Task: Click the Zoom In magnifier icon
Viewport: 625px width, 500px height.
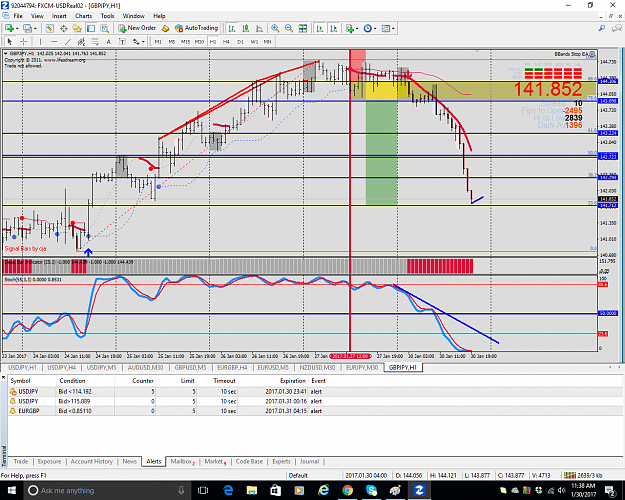Action: (x=275, y=28)
